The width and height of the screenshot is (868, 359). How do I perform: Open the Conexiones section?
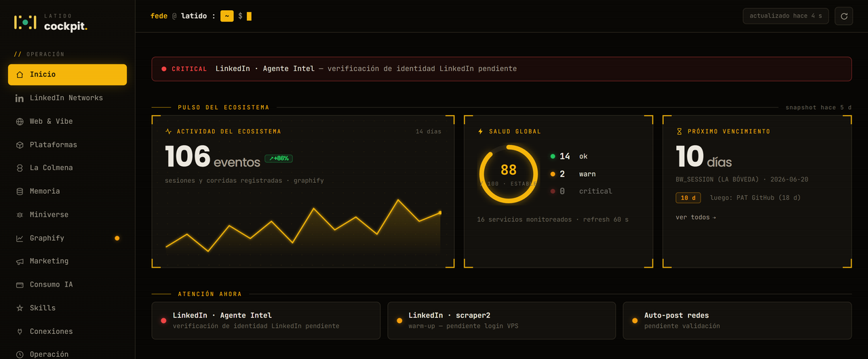click(67, 332)
